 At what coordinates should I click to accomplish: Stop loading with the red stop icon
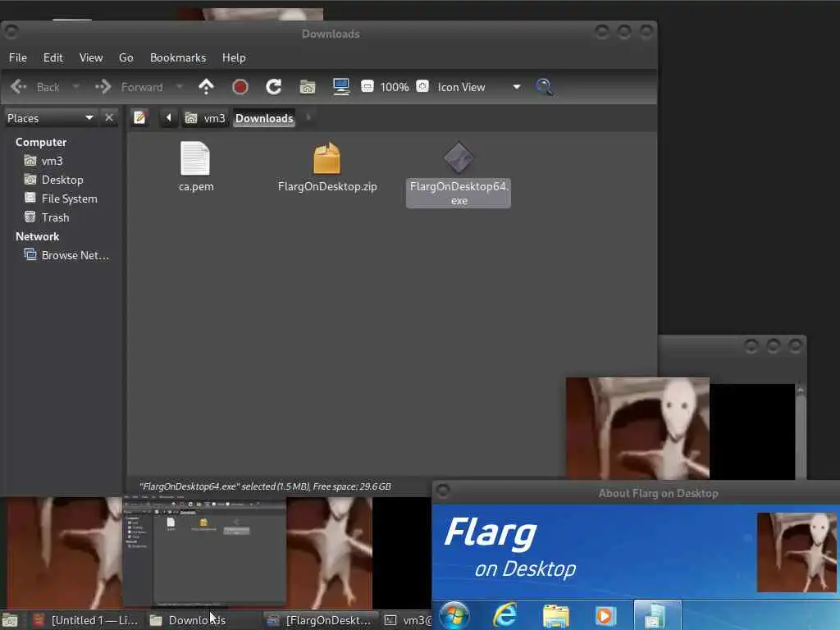pyautogui.click(x=240, y=87)
